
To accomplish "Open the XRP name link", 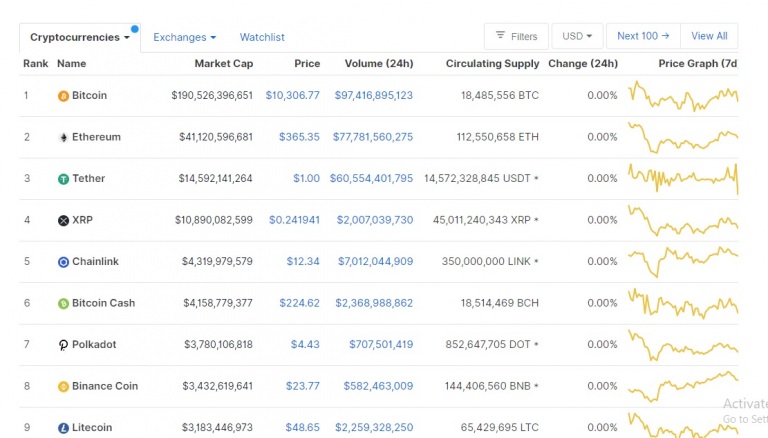I will click(82, 220).
